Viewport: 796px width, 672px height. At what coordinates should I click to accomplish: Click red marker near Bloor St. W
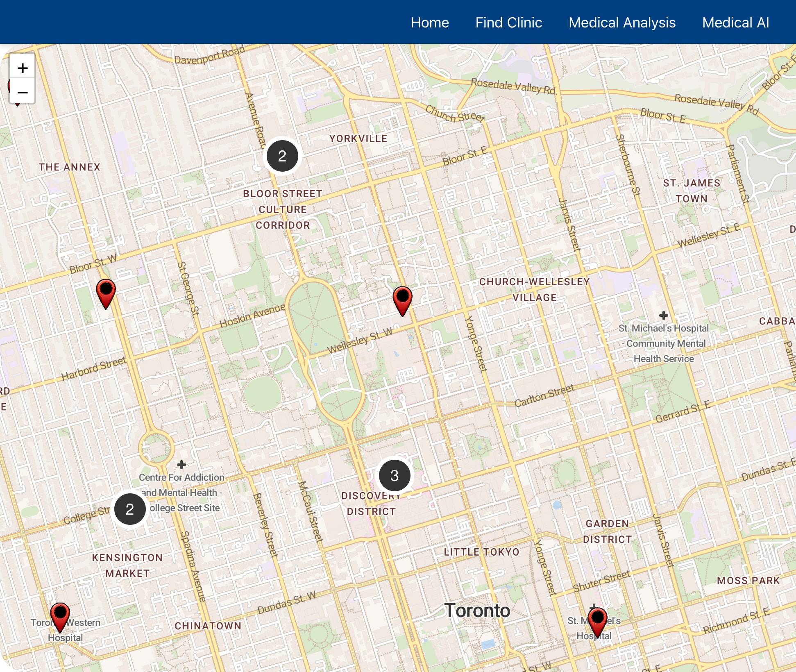(x=106, y=292)
